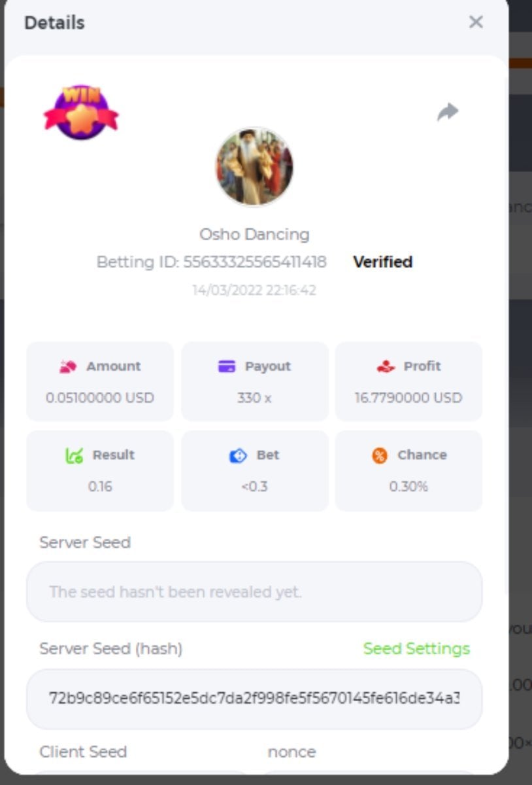Select the Betting ID number
Image resolution: width=532 pixels, height=785 pixels.
[x=255, y=262]
